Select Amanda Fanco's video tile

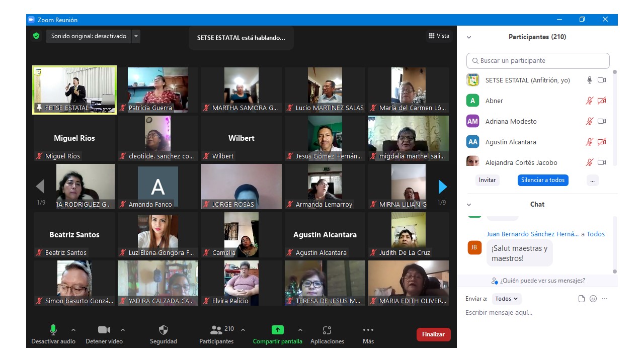(158, 187)
